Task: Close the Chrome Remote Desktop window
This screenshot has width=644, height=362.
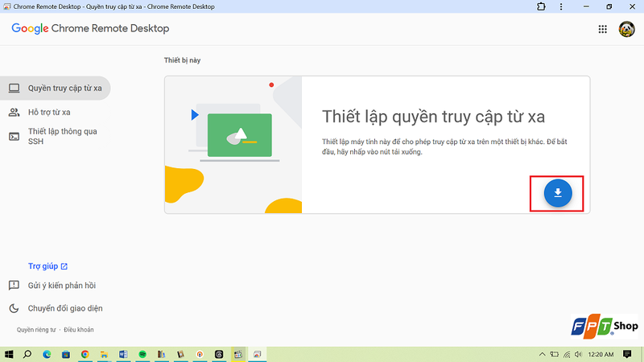Action: 632,6
